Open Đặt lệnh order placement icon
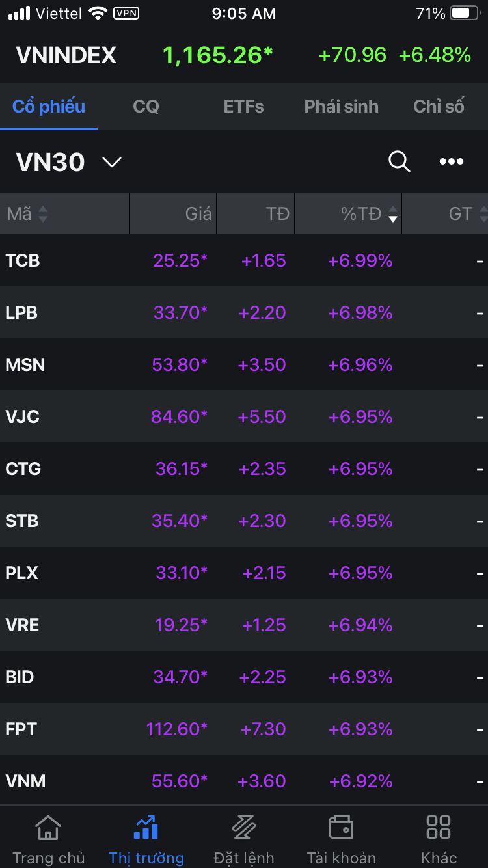Viewport: 488px width, 868px height. pos(243,828)
